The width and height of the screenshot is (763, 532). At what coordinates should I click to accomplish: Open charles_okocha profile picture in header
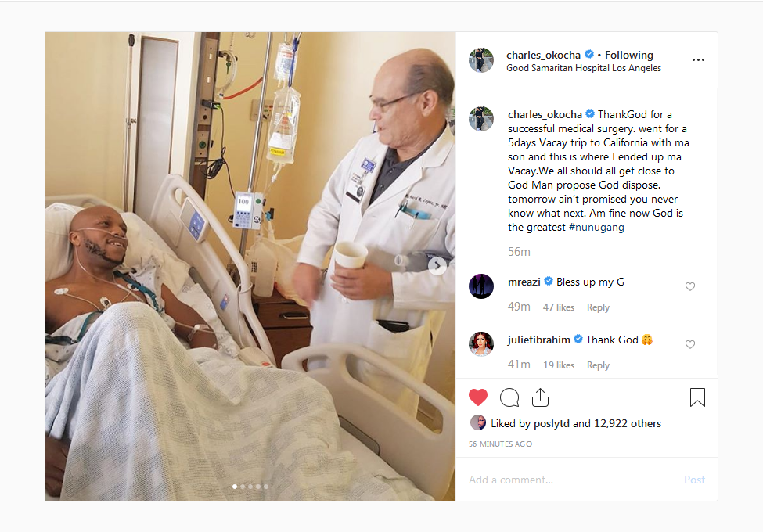pos(480,60)
